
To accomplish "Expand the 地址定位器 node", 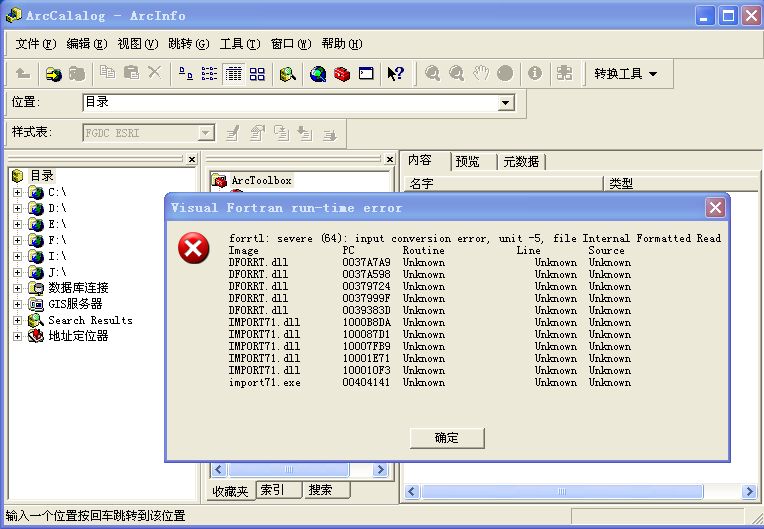I will click(x=18, y=337).
